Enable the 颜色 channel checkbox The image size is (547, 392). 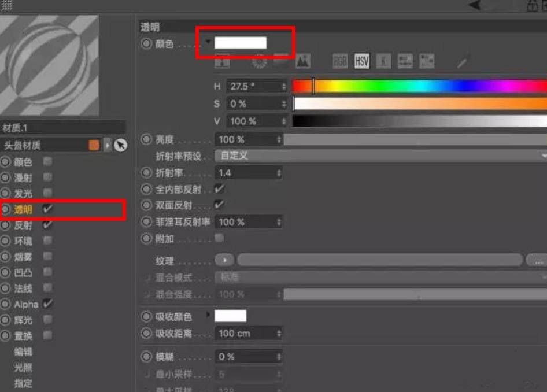tap(47, 162)
